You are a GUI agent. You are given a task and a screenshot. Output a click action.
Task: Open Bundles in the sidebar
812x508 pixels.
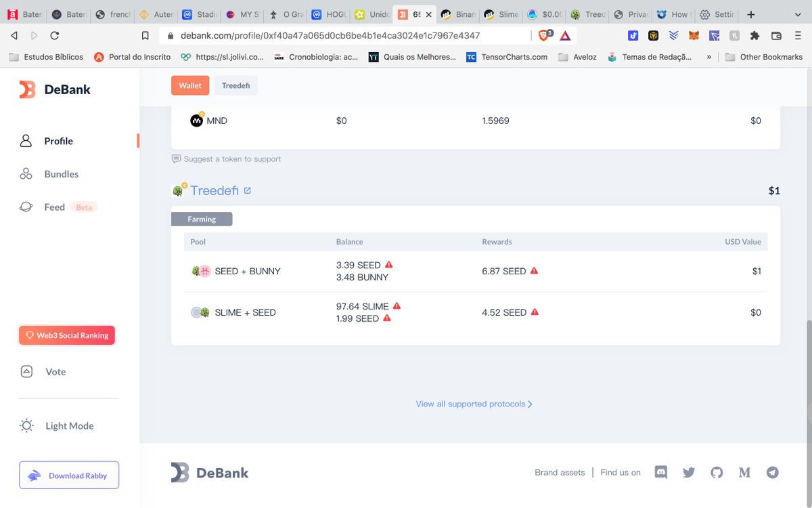49,174
